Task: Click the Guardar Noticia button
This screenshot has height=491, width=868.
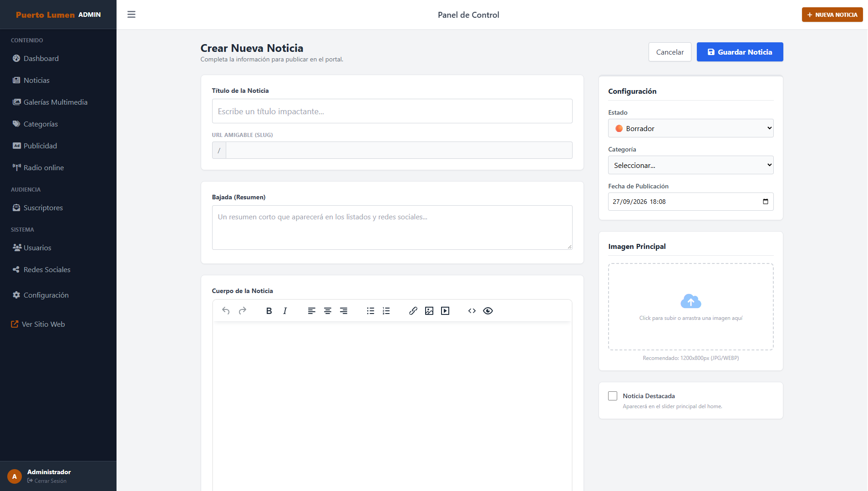Action: [740, 52]
